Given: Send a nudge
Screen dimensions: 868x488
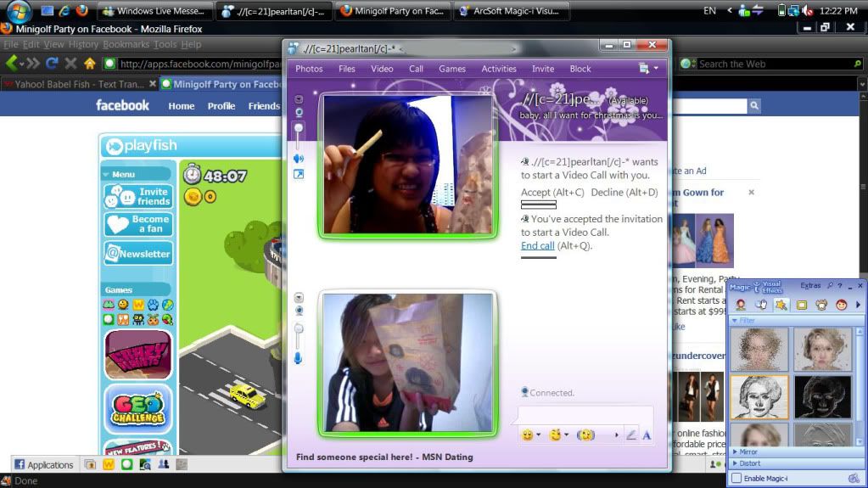Looking at the screenshot, I should coord(585,435).
